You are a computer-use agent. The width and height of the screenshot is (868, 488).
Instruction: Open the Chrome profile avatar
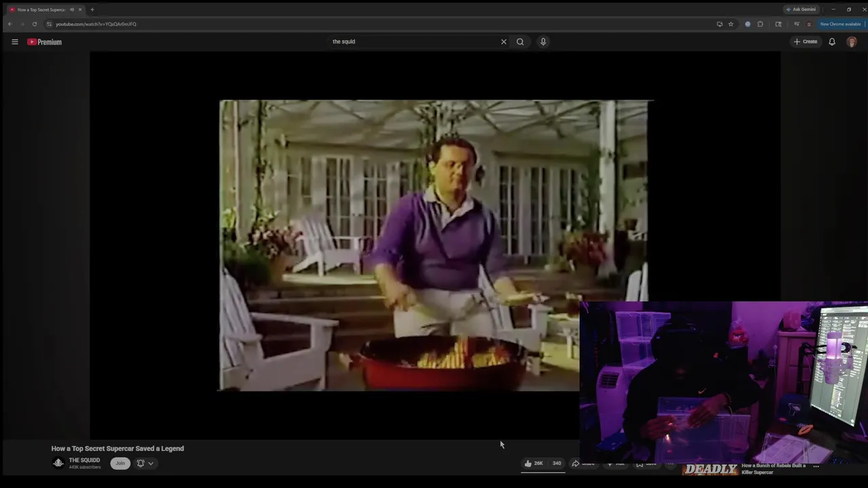click(808, 24)
